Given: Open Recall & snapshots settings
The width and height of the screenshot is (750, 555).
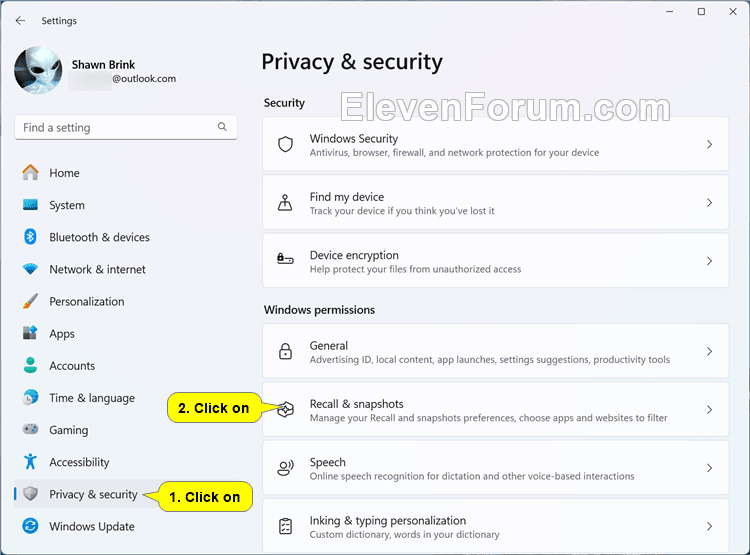Looking at the screenshot, I should (x=496, y=410).
